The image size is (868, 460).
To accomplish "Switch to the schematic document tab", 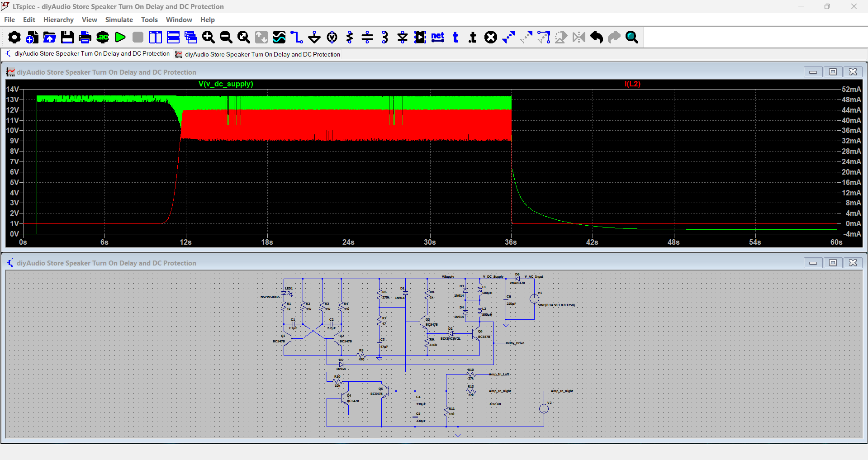I will [87, 54].
